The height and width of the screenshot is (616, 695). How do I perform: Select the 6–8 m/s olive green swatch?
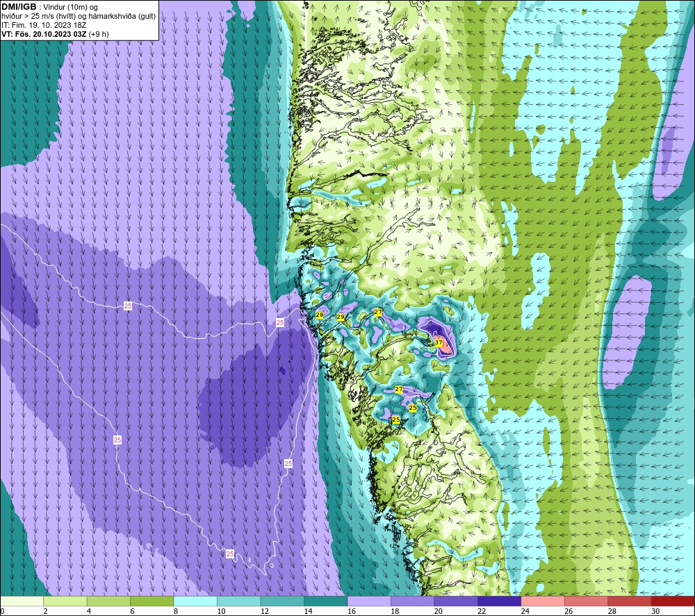(152, 601)
